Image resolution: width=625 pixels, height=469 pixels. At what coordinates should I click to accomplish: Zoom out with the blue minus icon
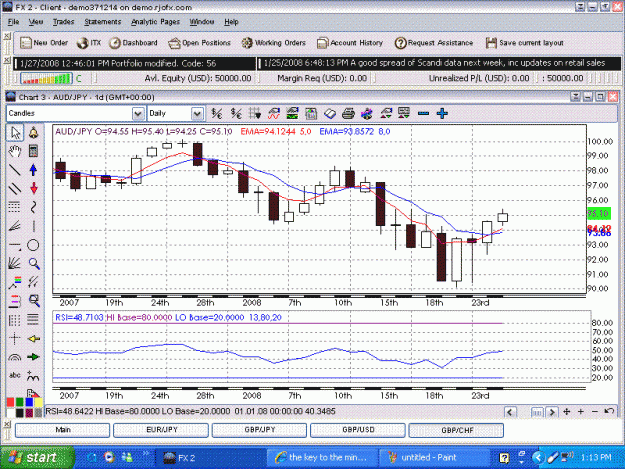[x=423, y=114]
